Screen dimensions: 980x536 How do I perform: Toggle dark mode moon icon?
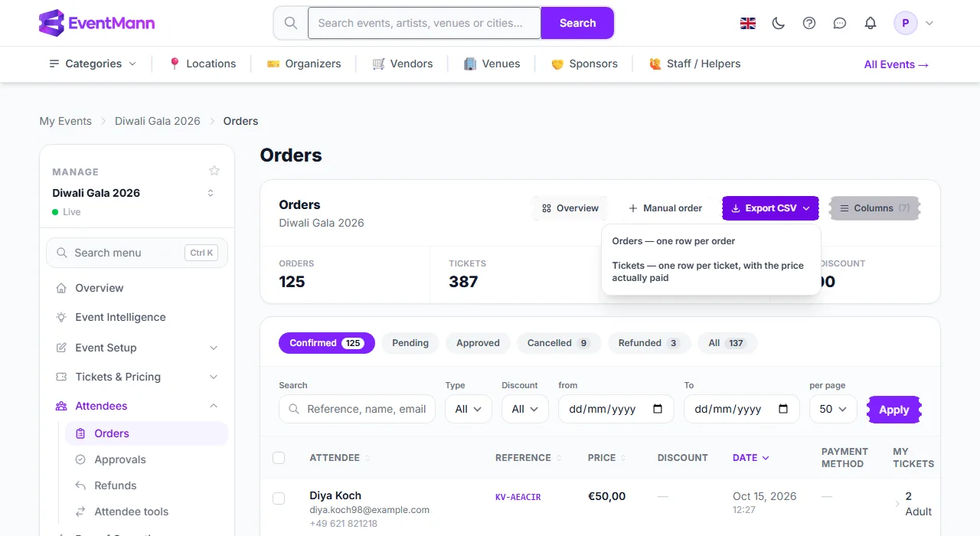pyautogui.click(x=779, y=23)
